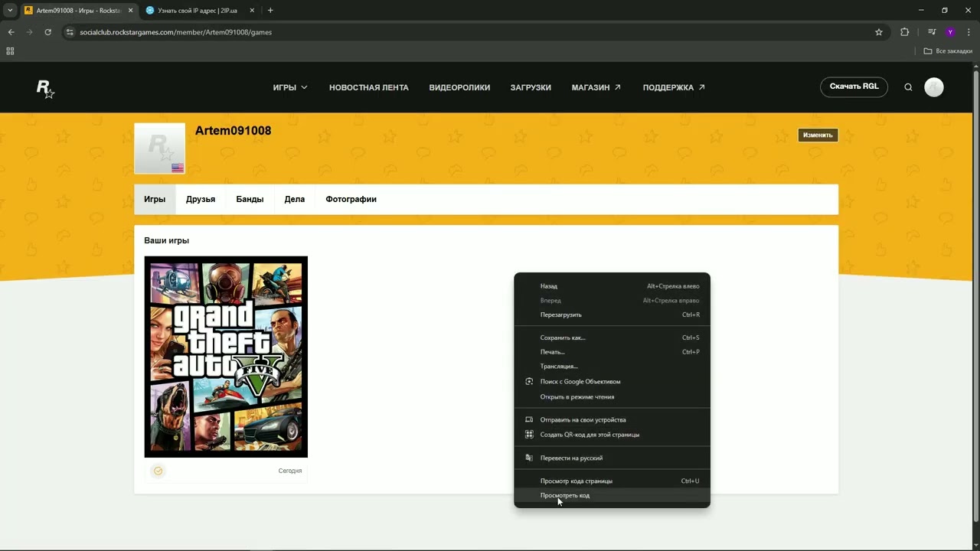The image size is (980, 551).
Task: Open the Grand Theft Auto V cover
Action: pos(226,357)
